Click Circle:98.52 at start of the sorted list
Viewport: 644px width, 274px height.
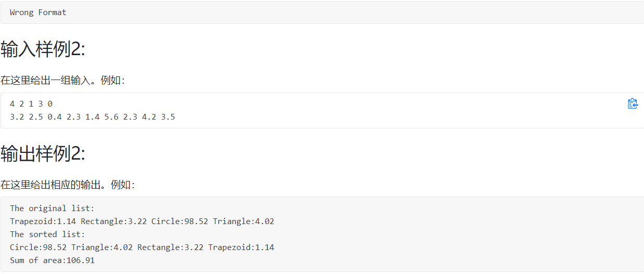[38, 247]
